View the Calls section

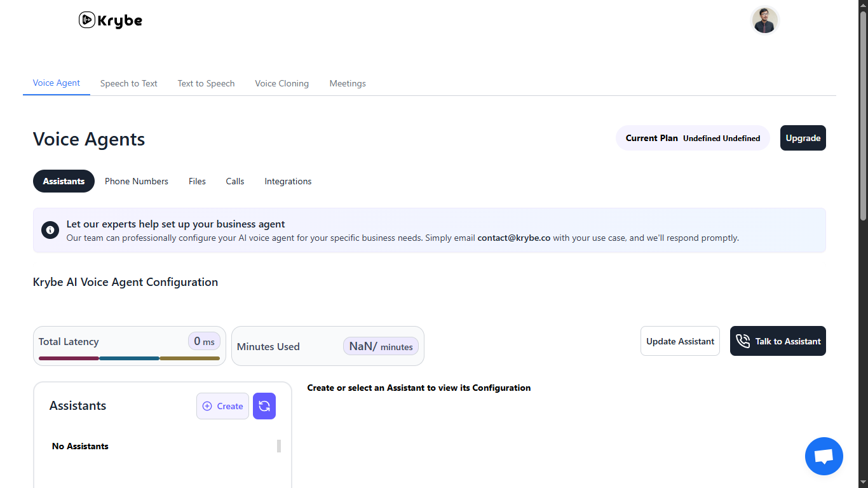tap(235, 181)
